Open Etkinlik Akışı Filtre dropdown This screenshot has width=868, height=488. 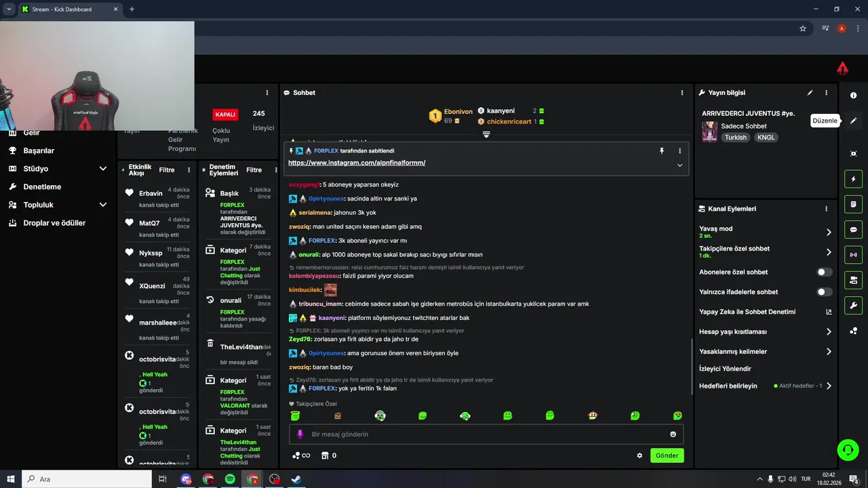pos(166,170)
